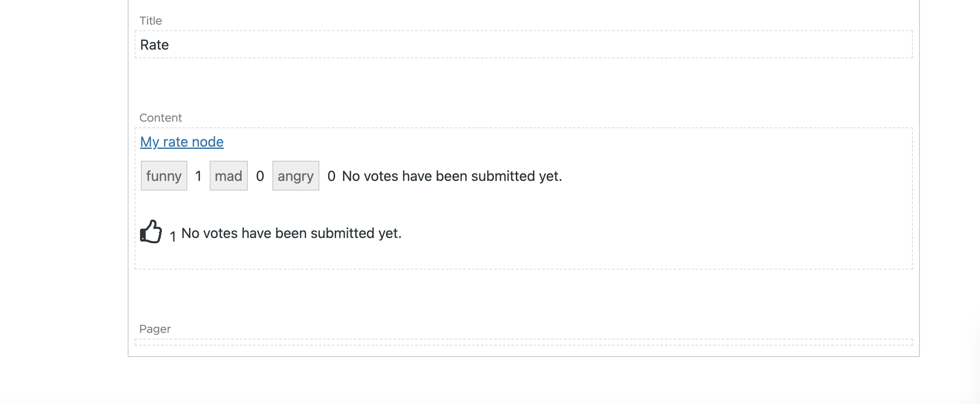Viewport: 980px width, 404px height.
Task: Click the Pager section label
Action: pyautogui.click(x=155, y=329)
